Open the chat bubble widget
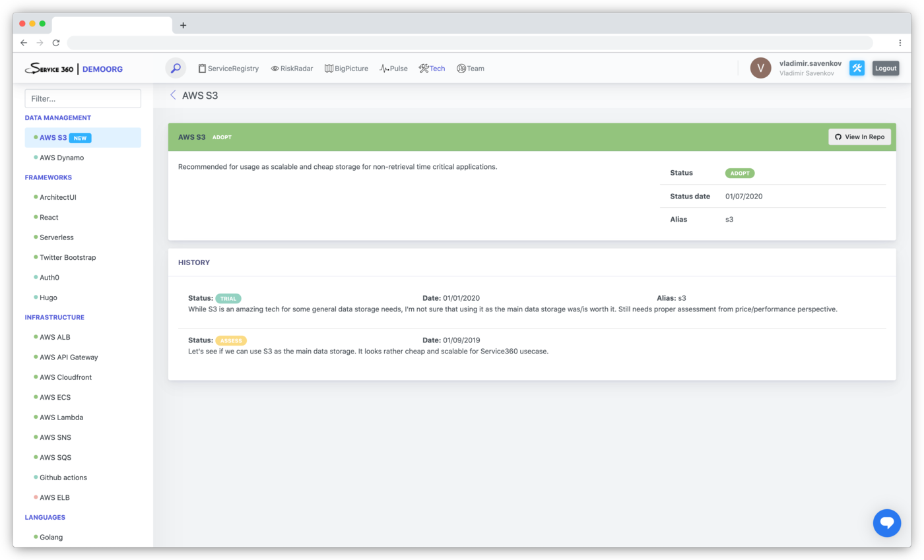The height and width of the screenshot is (560, 924). tap(887, 523)
